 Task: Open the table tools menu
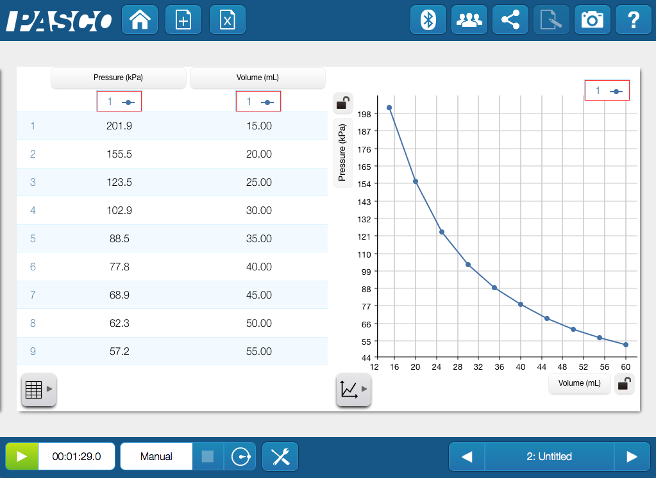(x=38, y=389)
